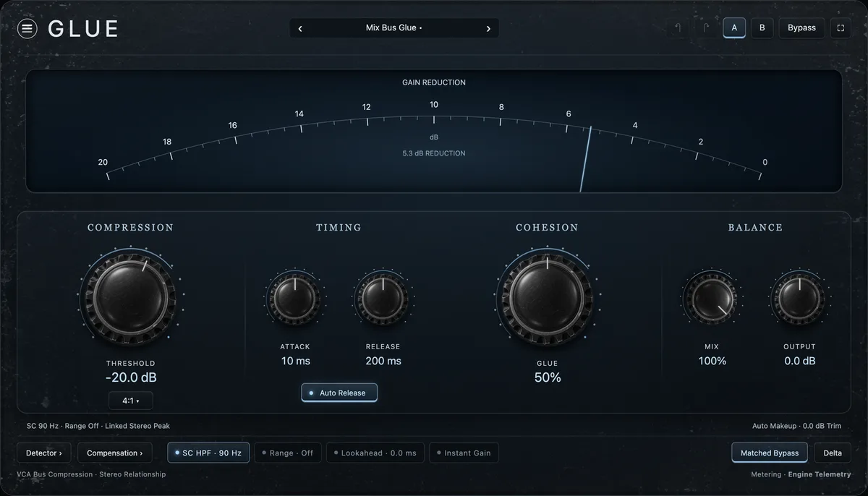The width and height of the screenshot is (868, 496).
Task: Open the 4:1 ratio dropdown
Action: click(131, 401)
